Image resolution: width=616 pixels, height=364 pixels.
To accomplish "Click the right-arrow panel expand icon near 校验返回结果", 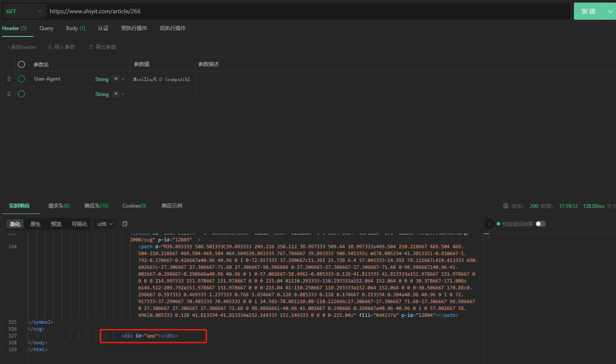I will (489, 223).
